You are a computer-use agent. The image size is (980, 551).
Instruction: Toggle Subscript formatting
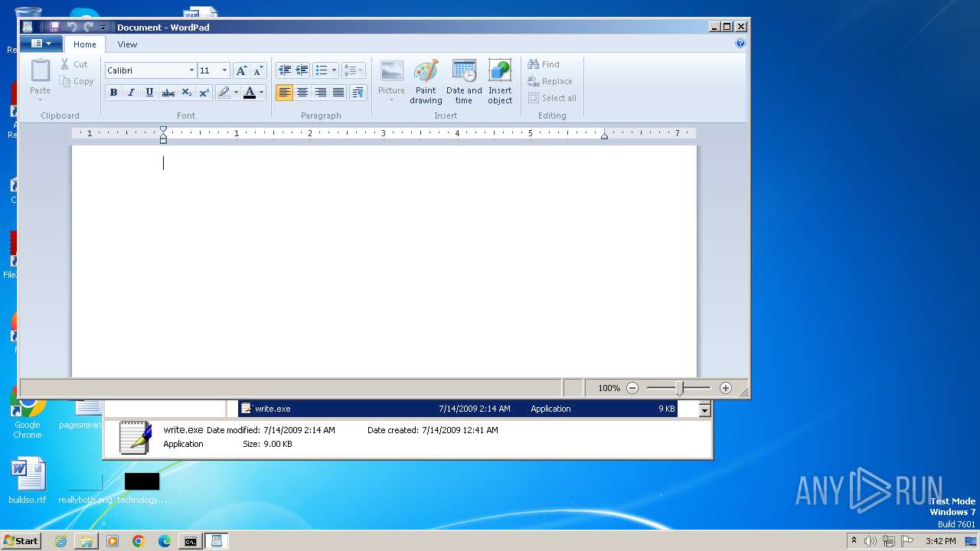[x=186, y=93]
